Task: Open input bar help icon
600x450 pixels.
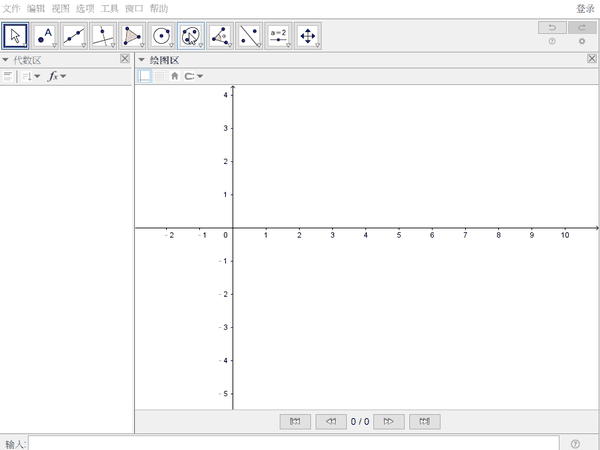Action: pyautogui.click(x=575, y=444)
